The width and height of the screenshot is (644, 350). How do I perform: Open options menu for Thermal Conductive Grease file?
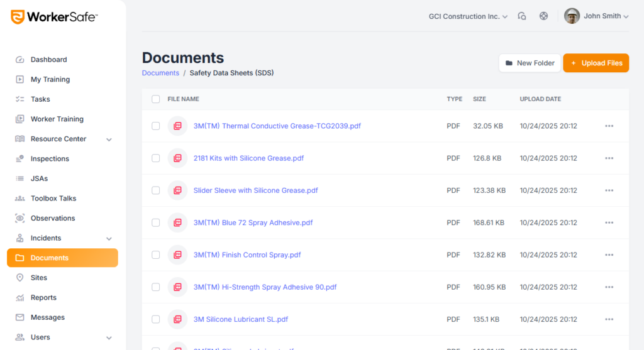609,126
